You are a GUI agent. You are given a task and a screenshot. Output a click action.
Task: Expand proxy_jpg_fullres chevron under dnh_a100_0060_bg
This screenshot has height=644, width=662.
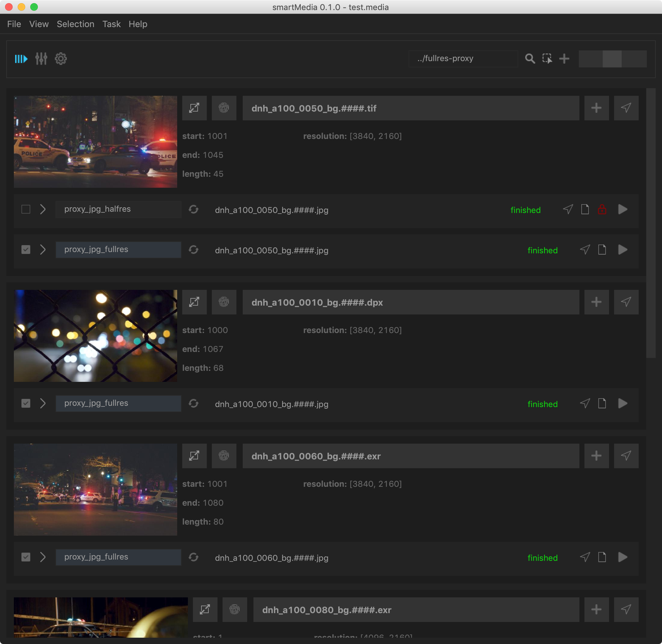click(43, 557)
